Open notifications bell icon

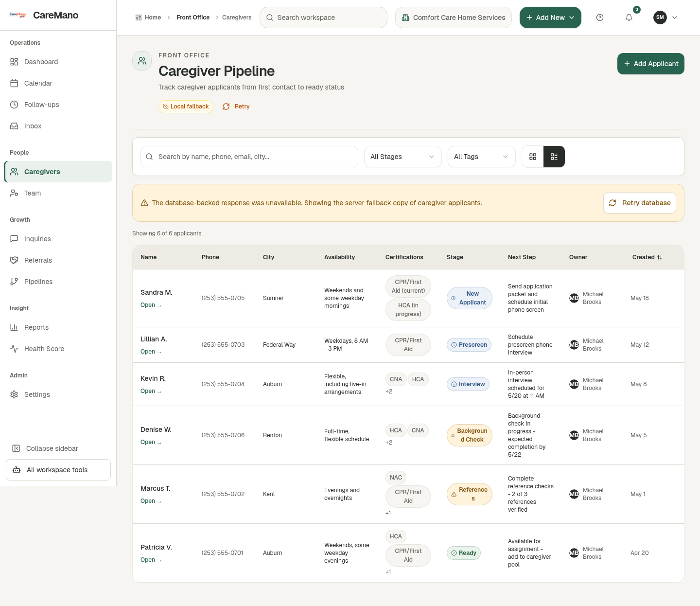(x=629, y=18)
